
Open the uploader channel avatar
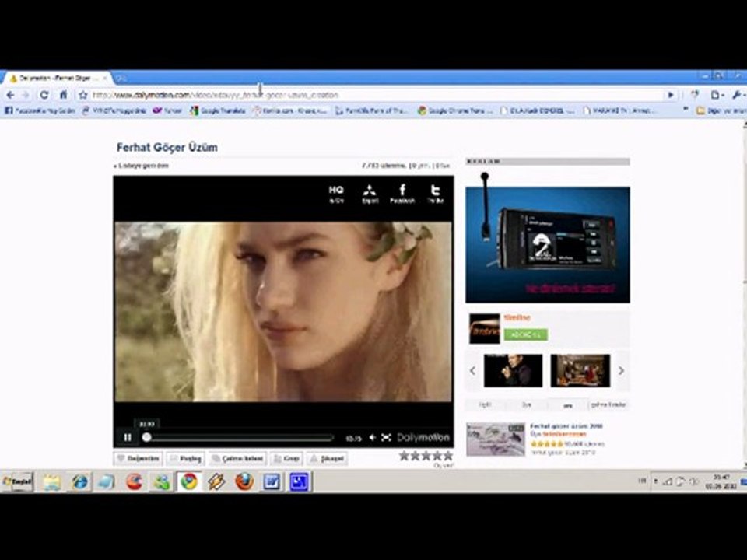(485, 328)
